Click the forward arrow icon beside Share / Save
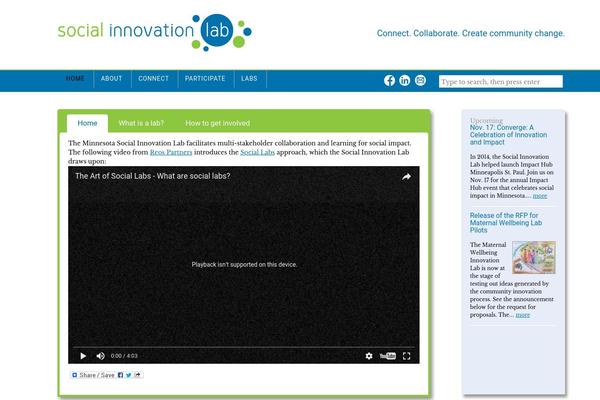The height and width of the screenshot is (400, 600). [137, 375]
